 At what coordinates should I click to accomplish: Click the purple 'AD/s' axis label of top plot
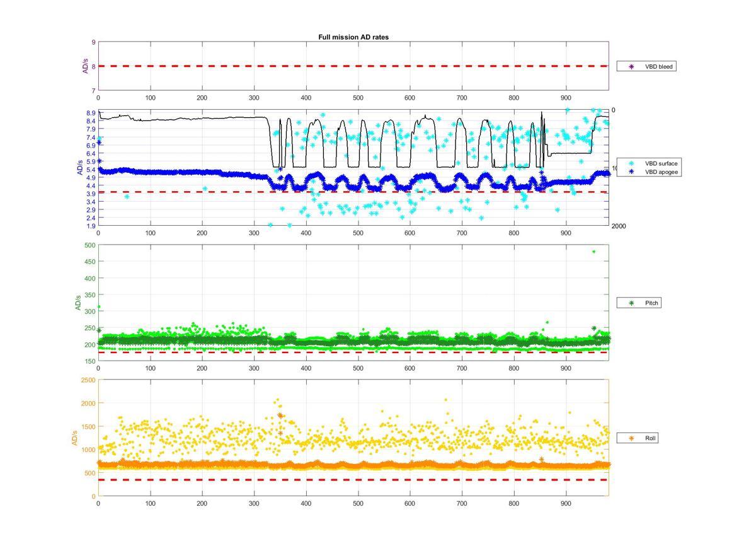[x=86, y=66]
